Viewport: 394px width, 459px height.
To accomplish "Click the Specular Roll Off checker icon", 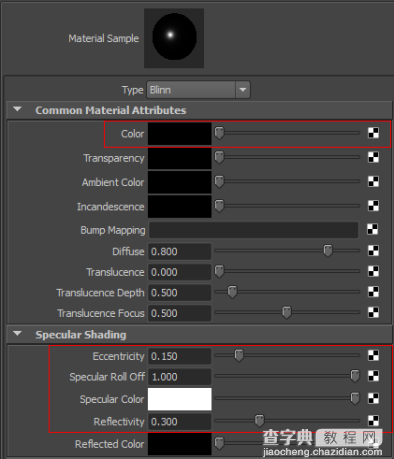I will click(373, 376).
